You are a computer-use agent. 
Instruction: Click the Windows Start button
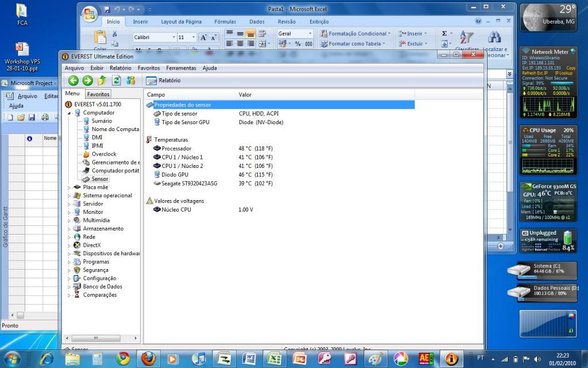[13, 359]
